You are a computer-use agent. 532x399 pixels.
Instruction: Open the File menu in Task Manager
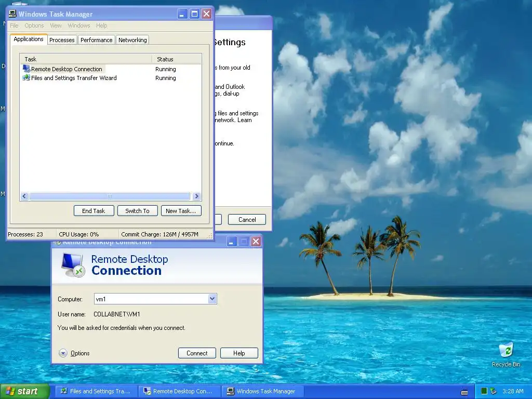(14, 25)
